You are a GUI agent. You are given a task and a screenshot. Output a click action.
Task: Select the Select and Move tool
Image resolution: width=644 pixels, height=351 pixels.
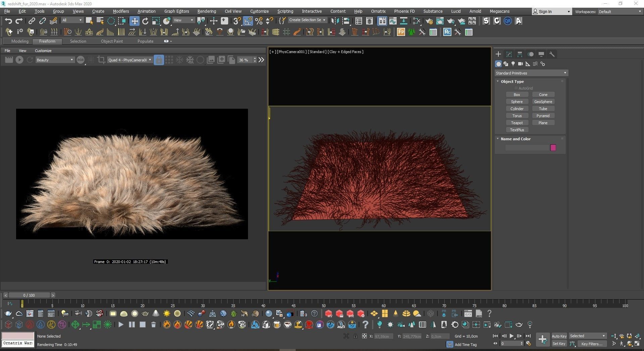pos(134,21)
